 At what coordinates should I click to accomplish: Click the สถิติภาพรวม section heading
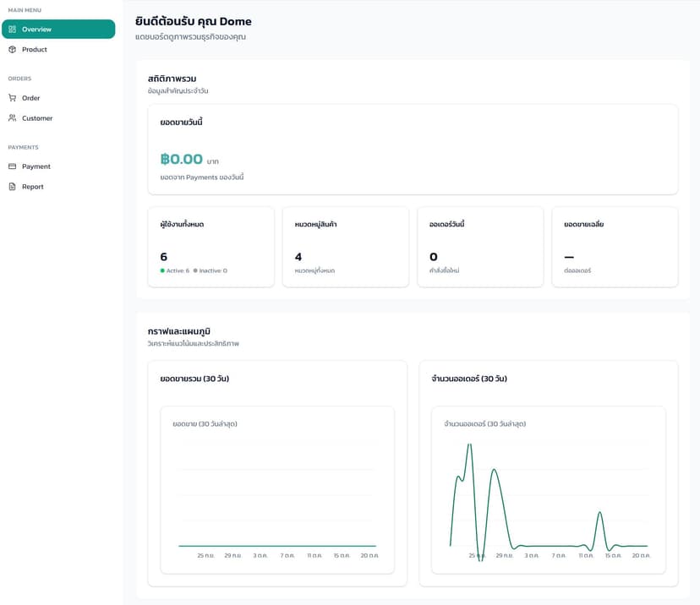coord(172,79)
